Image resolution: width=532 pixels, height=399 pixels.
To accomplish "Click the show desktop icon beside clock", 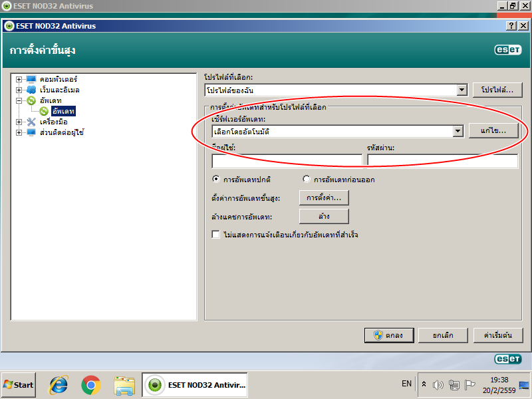I will coord(524,385).
